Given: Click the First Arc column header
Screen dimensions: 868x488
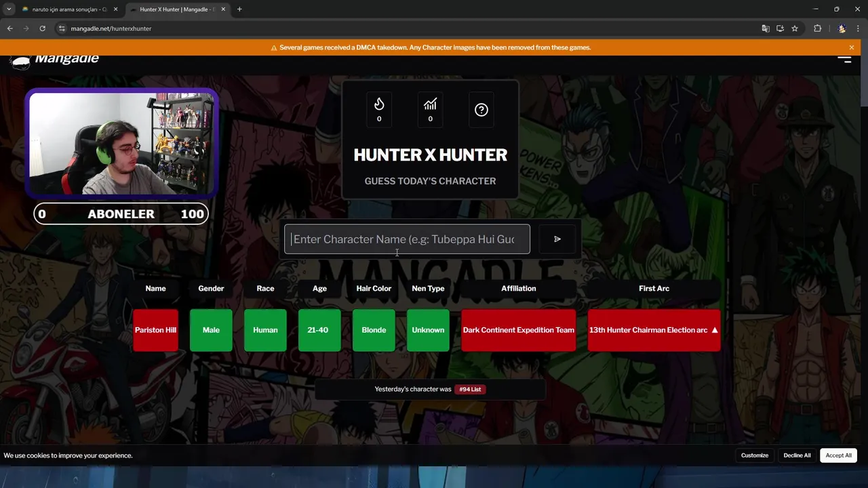Looking at the screenshot, I should [654, 289].
